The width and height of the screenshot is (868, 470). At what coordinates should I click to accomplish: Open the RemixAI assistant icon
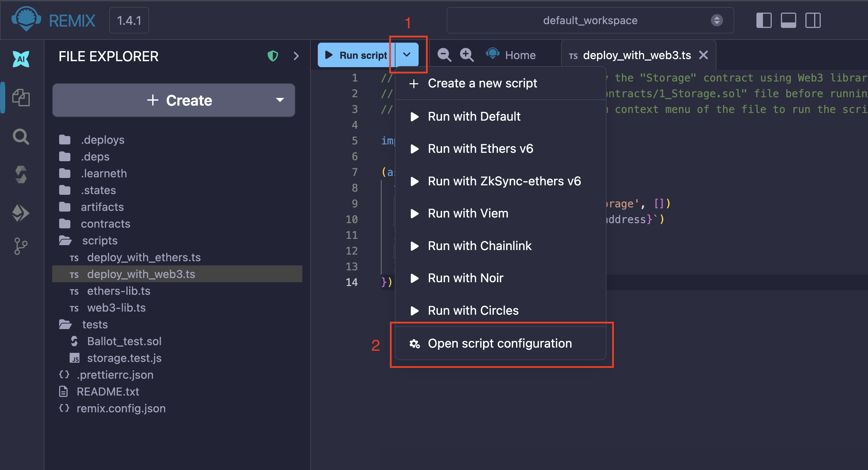point(21,59)
